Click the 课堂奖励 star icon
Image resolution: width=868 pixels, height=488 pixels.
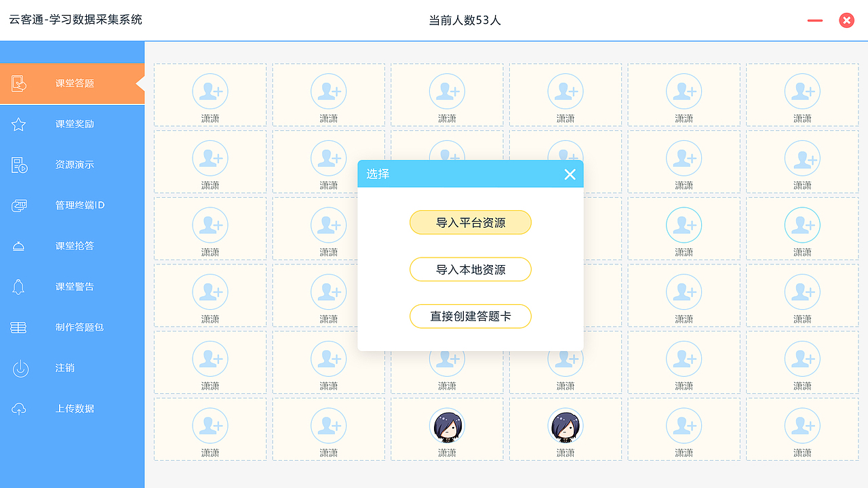pos(18,124)
